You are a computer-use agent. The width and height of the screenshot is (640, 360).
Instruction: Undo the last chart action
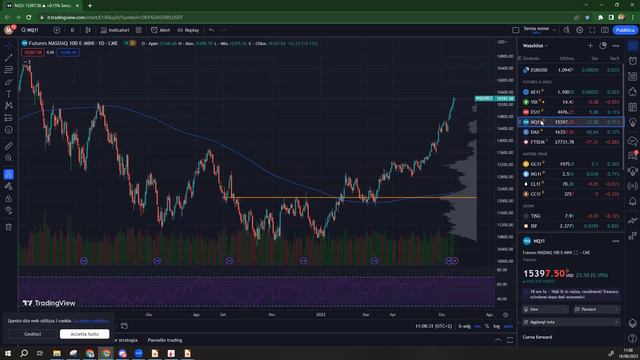pos(211,30)
